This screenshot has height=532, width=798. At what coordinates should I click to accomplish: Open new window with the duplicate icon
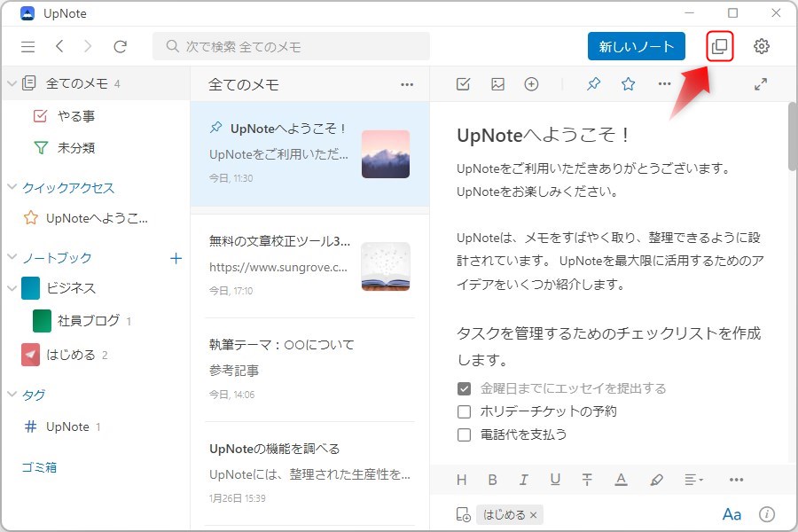coord(720,46)
